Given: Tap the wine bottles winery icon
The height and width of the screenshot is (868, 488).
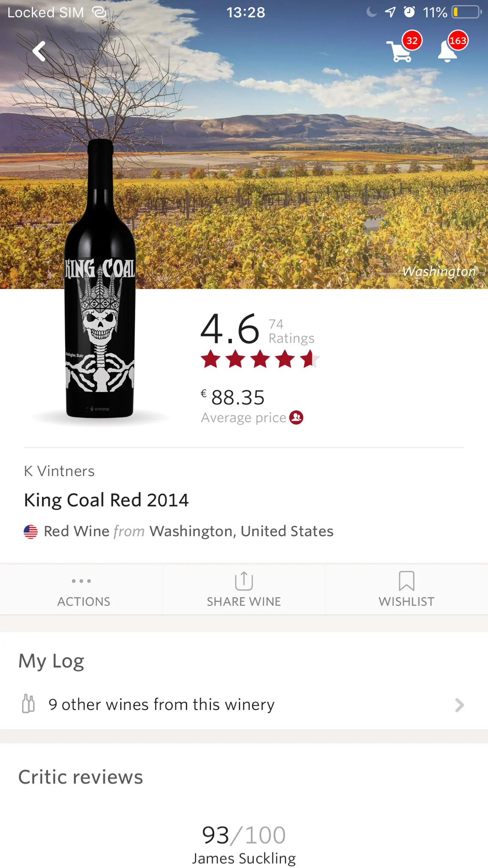Looking at the screenshot, I should [x=28, y=704].
